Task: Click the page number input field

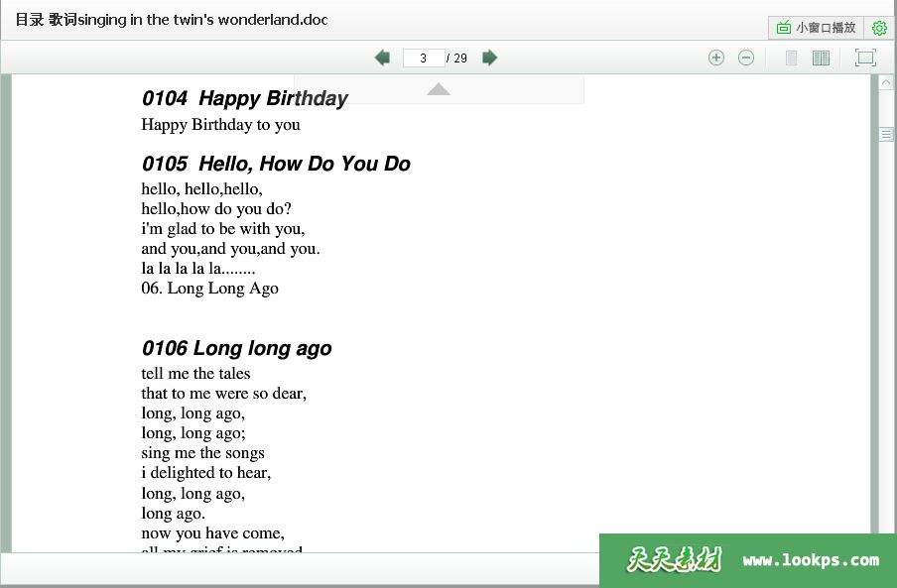Action: 424,59
